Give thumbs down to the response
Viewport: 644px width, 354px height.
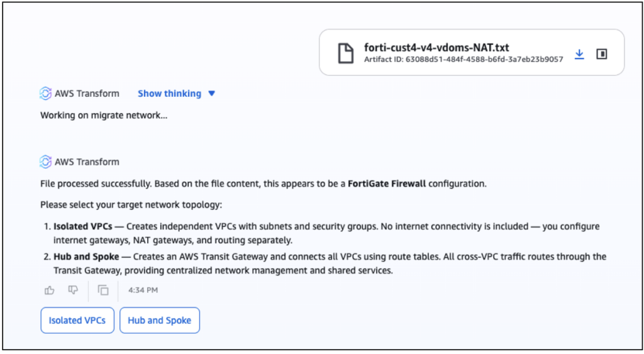pyautogui.click(x=73, y=290)
